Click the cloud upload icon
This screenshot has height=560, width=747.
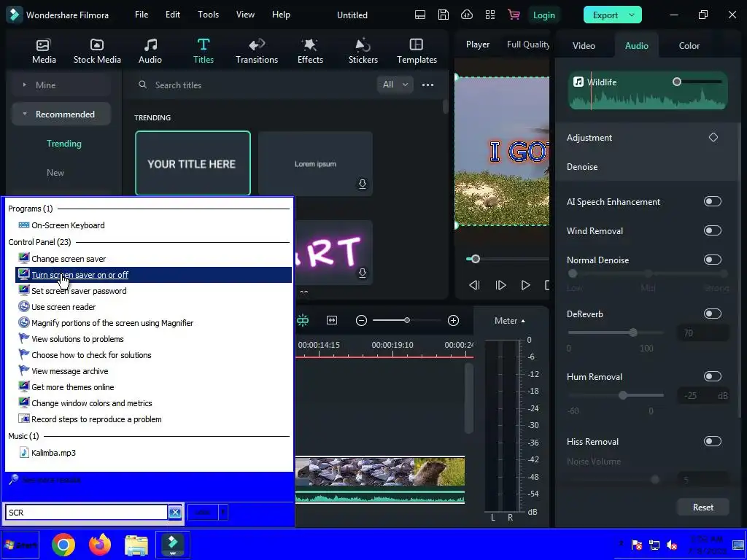pyautogui.click(x=467, y=15)
